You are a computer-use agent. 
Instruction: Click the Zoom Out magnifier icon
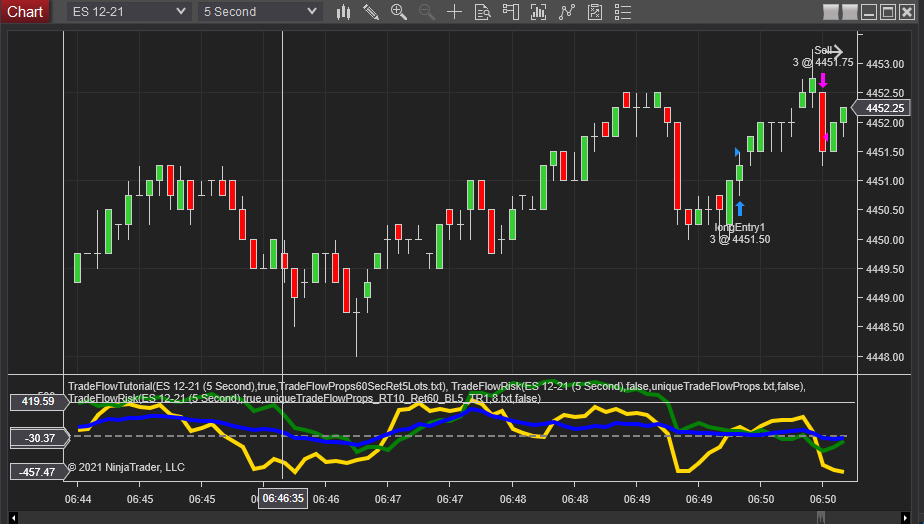point(427,12)
